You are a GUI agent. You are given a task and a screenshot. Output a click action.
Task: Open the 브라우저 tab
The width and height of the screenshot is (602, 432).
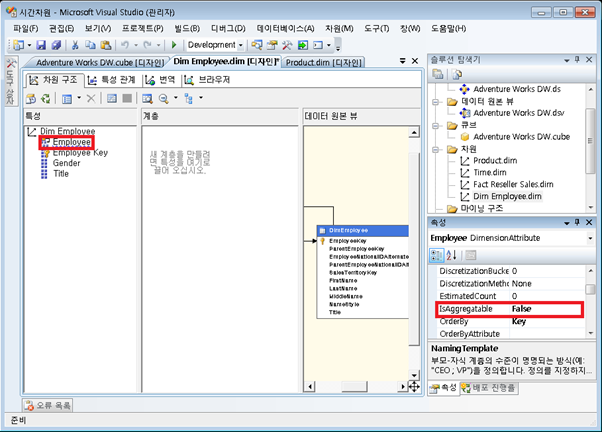coord(207,80)
